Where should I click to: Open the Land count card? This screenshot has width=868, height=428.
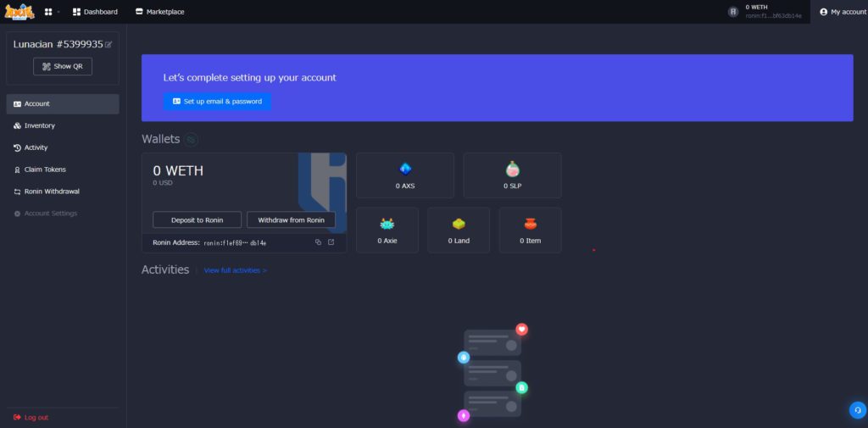click(459, 230)
